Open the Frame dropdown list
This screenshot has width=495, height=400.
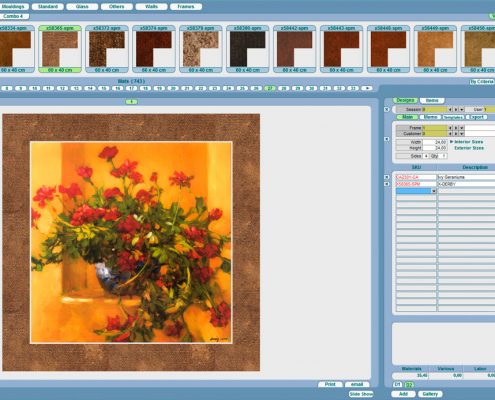462,128
